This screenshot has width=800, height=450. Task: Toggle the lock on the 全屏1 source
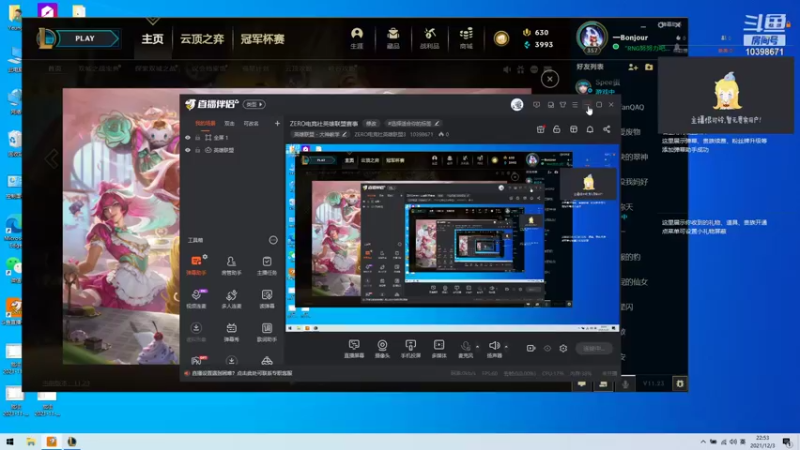tap(197, 138)
